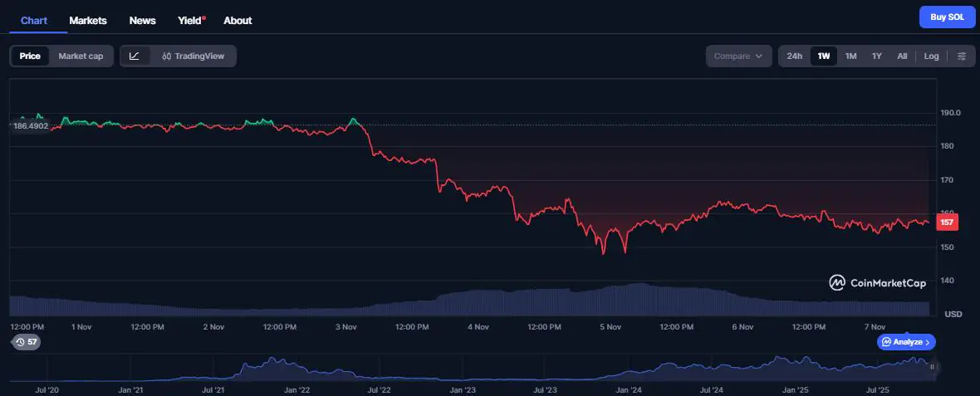Set the time range to 1Y

click(876, 56)
